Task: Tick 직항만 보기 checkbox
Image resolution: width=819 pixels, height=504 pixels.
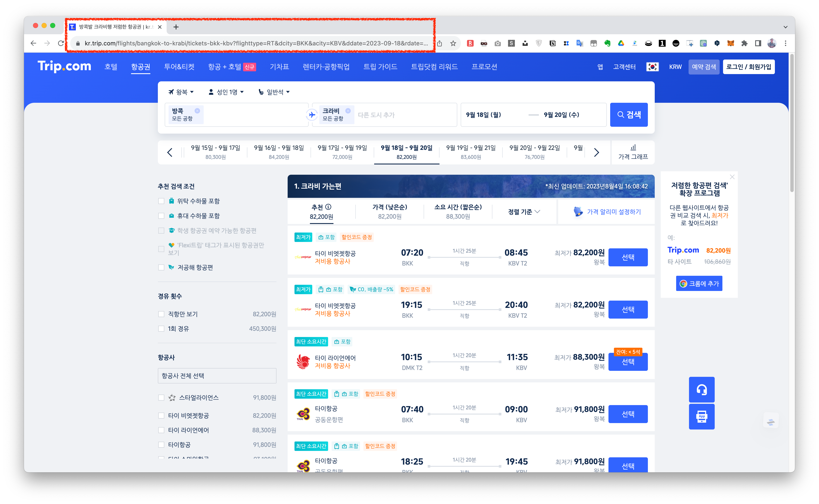Action: click(x=161, y=314)
